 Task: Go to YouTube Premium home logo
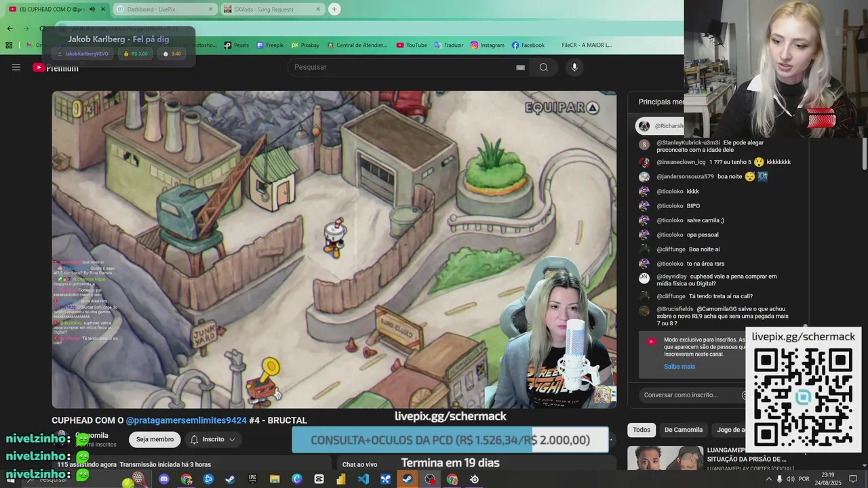coord(56,67)
